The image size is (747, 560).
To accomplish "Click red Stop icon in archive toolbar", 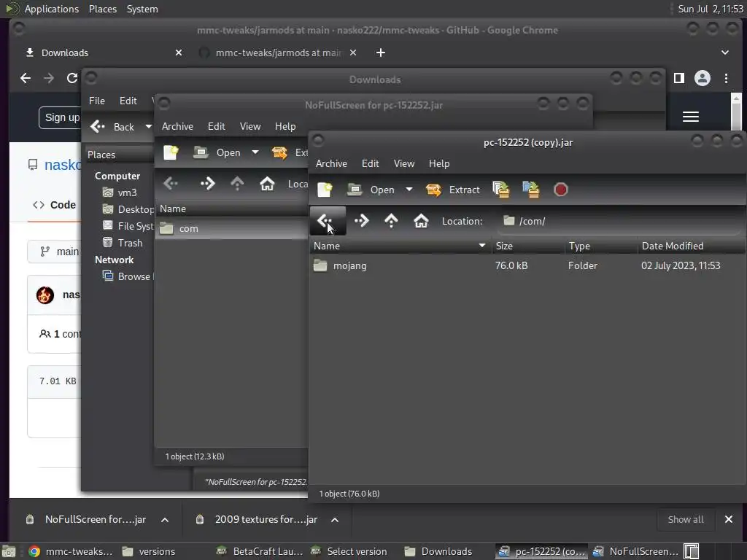I will 561,190.
